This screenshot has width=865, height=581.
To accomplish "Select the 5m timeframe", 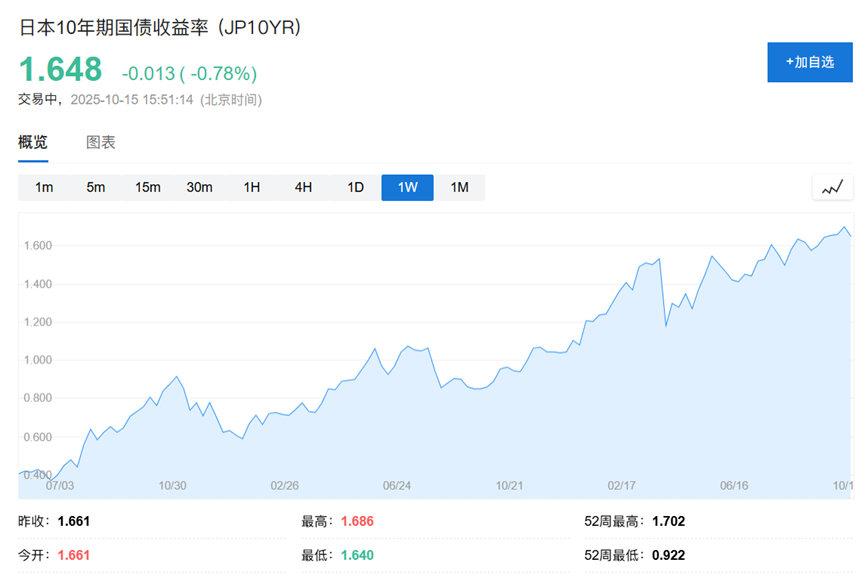I will 95,187.
